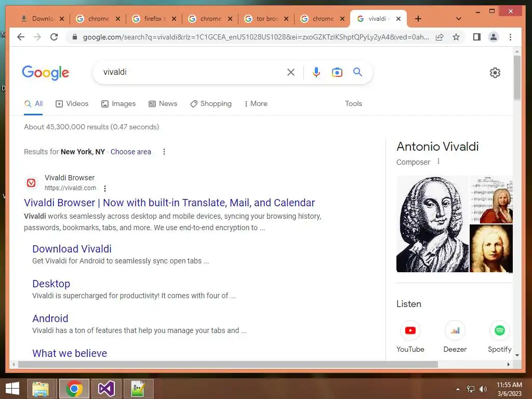The width and height of the screenshot is (532, 399).
Task: Open options next to Choose area
Action: [x=164, y=152]
